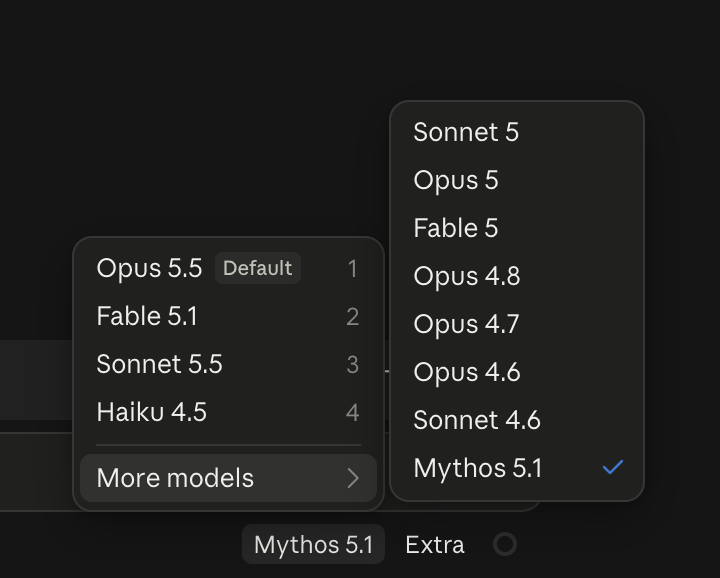Select Haiku 4.5 model
Screen dimensions: 720x578
228,412
